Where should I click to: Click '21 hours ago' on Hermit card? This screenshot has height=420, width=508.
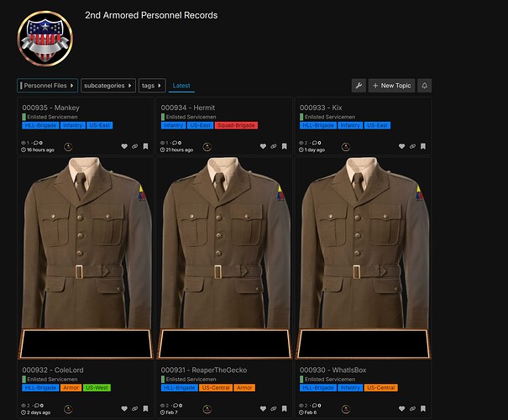[x=176, y=150]
